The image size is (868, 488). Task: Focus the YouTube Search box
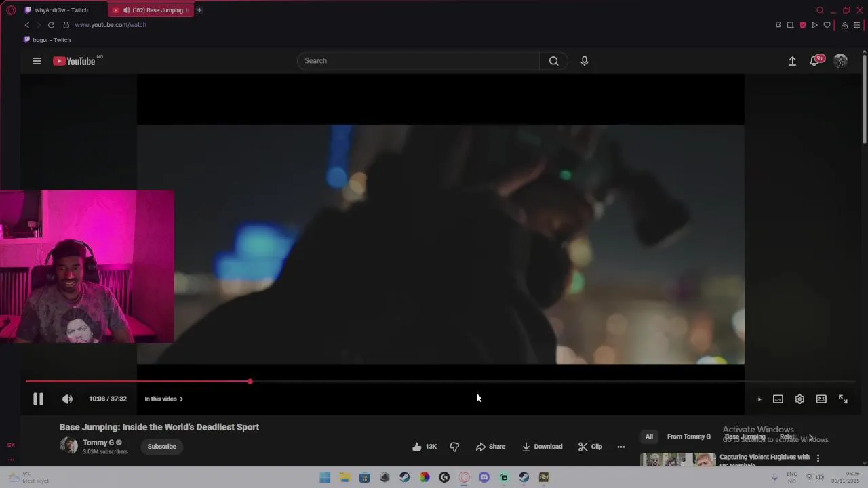tap(418, 61)
